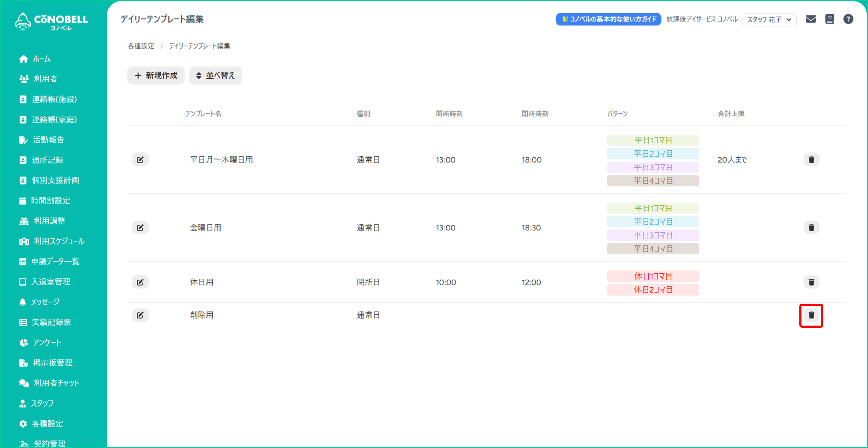Click the 平日1コマ目 green pattern tag

653,140
